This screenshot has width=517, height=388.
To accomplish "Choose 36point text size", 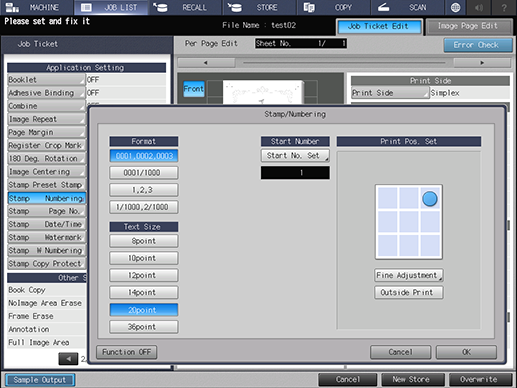I will [x=144, y=327].
